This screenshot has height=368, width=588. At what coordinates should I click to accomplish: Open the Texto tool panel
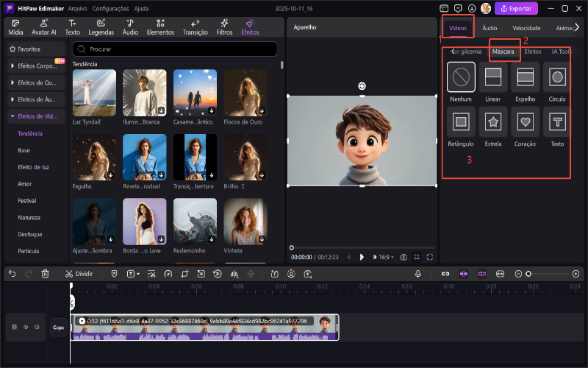click(x=72, y=27)
